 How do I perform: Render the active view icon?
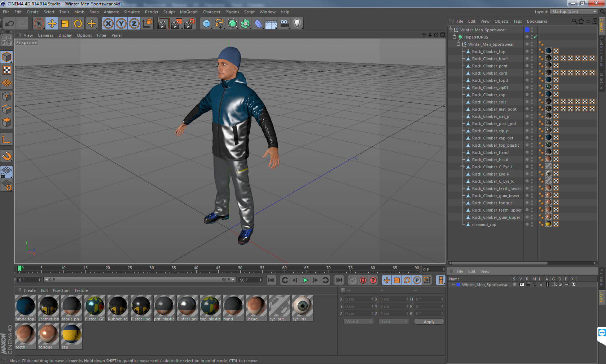(163, 24)
